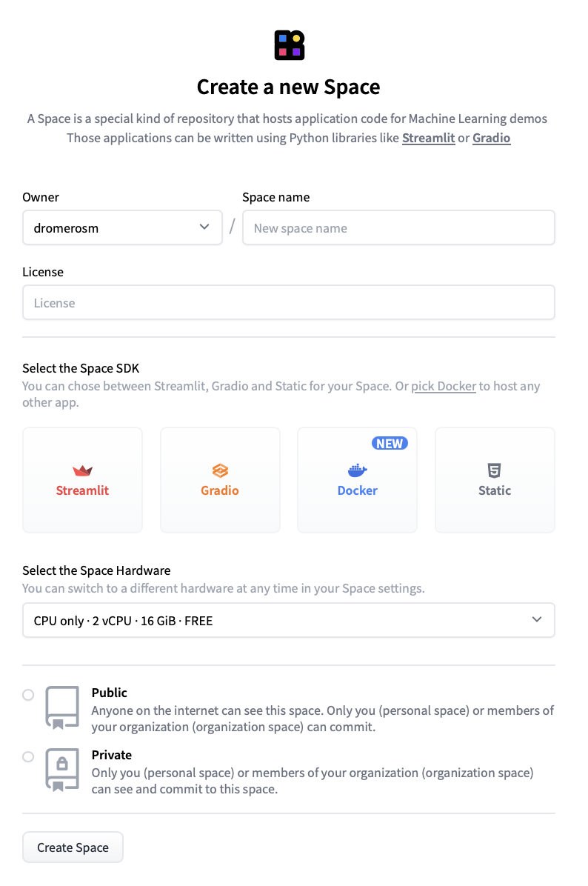Select the Private radio button
This screenshot has height=886, width=588.
coord(28,757)
